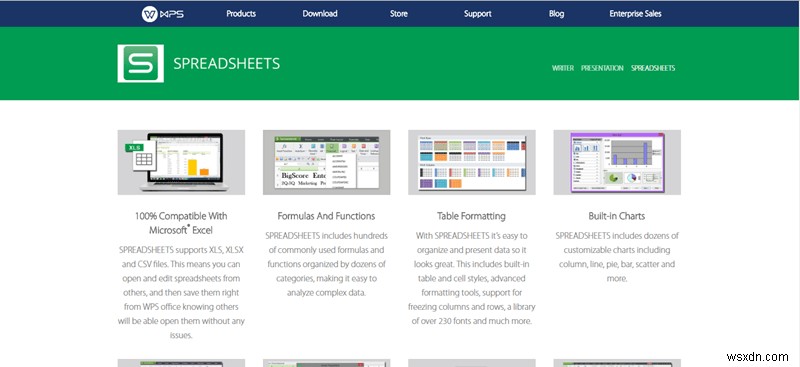Click the 'includes hundreds of commonly used formulas' paragraph
The height and width of the screenshot is (367, 800).
(327, 264)
